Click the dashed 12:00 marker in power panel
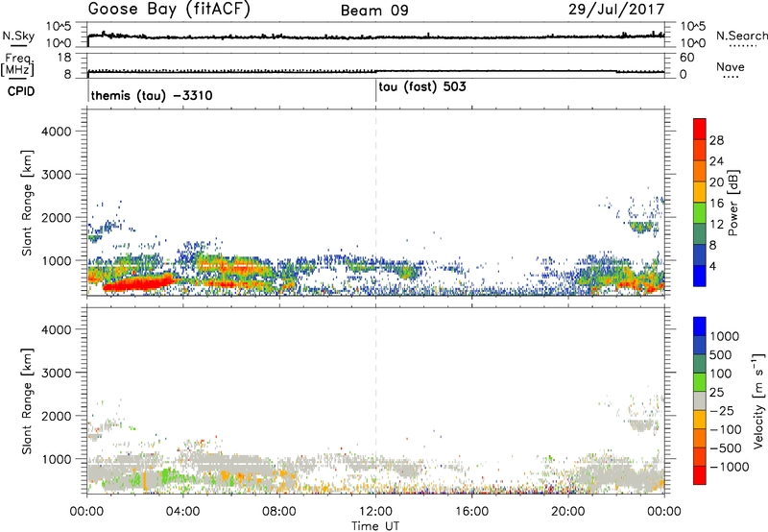The image size is (768, 532). 375,203
